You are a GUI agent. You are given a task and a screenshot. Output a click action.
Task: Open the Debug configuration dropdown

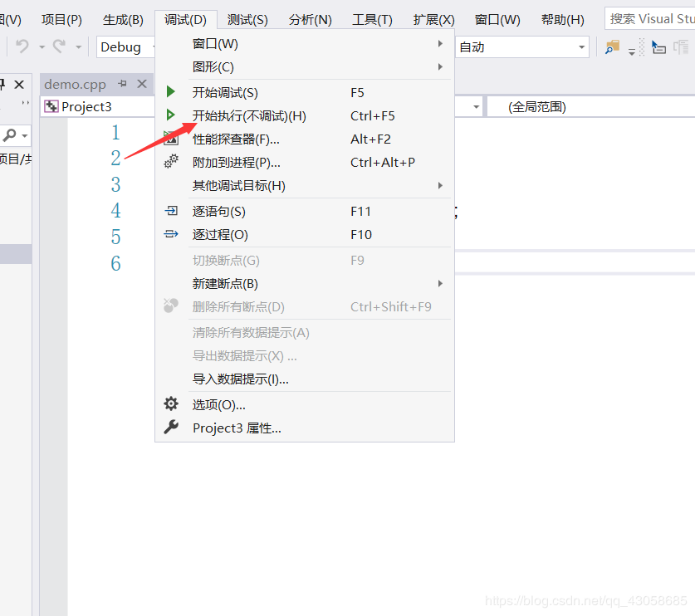[x=125, y=47]
